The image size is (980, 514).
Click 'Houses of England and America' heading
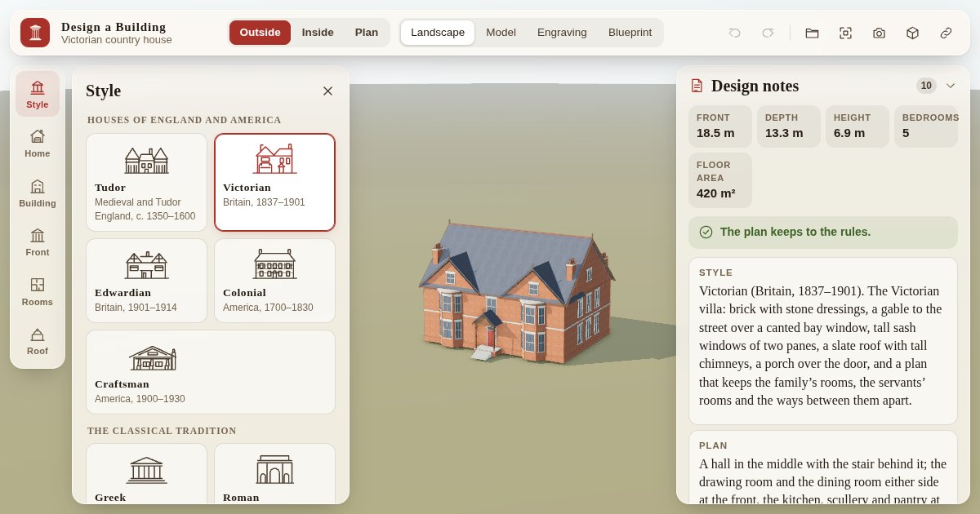point(185,120)
